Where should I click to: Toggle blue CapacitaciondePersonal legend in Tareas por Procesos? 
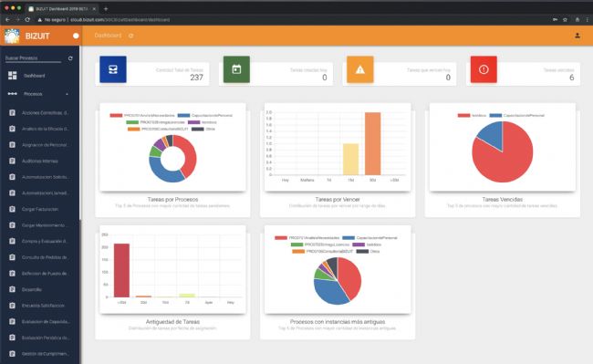[205, 115]
